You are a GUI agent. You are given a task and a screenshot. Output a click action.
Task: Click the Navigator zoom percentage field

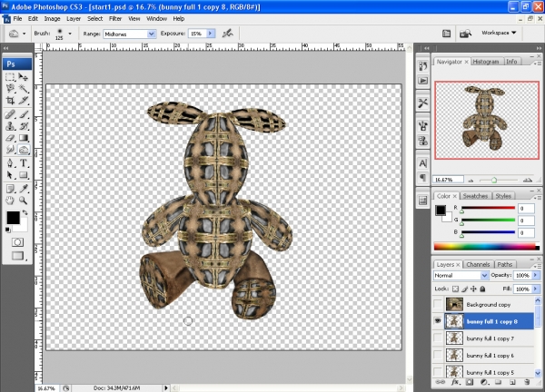[x=449, y=180]
